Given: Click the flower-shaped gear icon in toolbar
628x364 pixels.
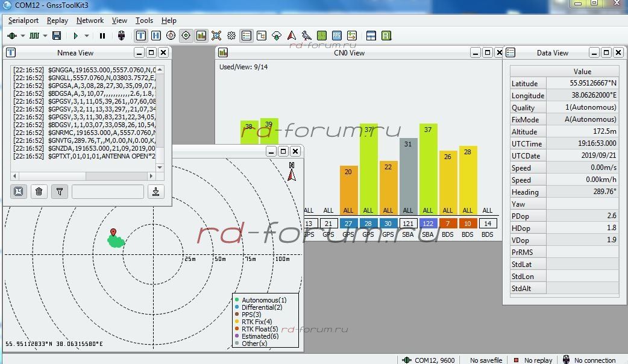Looking at the screenshot, I should click(231, 36).
